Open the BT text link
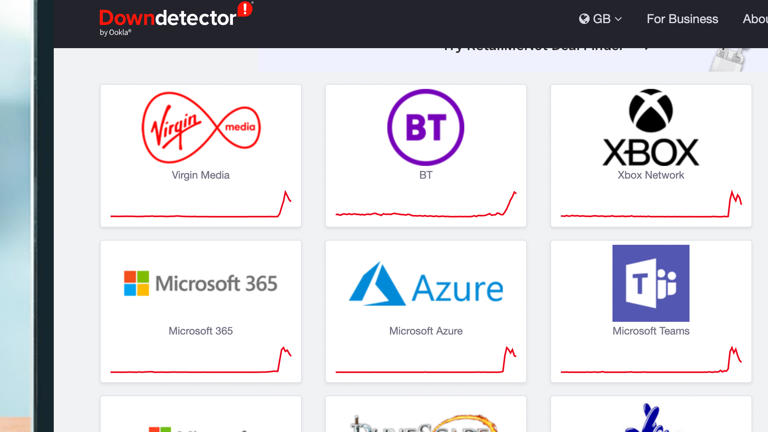The image size is (768, 432). [x=426, y=175]
